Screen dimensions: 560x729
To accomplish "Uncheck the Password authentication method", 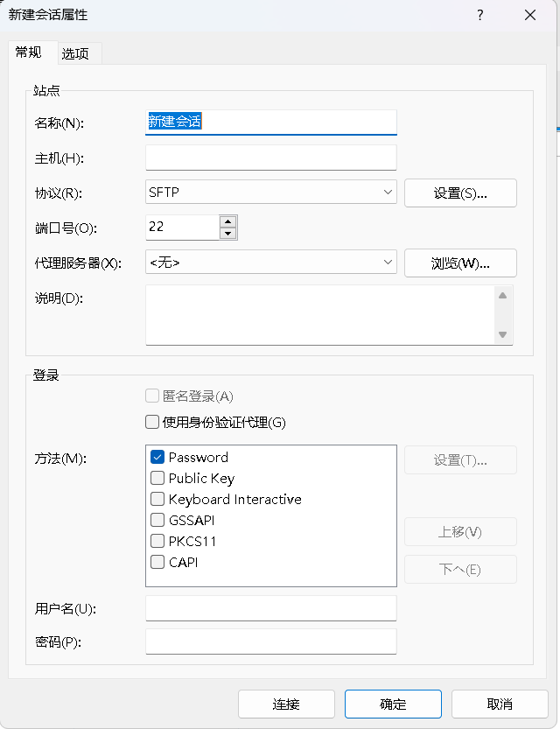I will pos(157,457).
